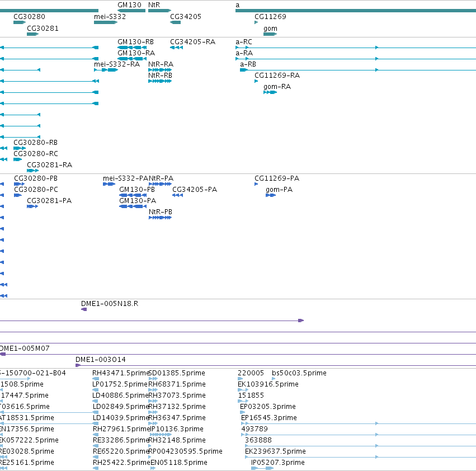Select the 220005 feature label

(x=251, y=373)
